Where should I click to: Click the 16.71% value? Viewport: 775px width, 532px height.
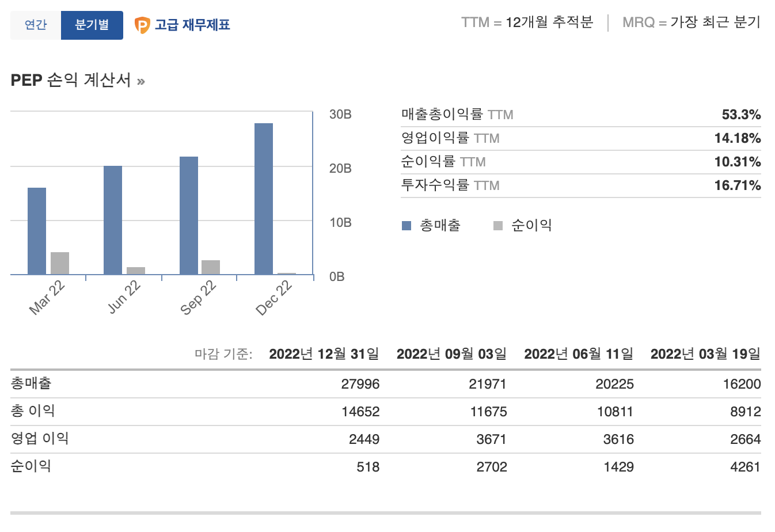click(738, 185)
